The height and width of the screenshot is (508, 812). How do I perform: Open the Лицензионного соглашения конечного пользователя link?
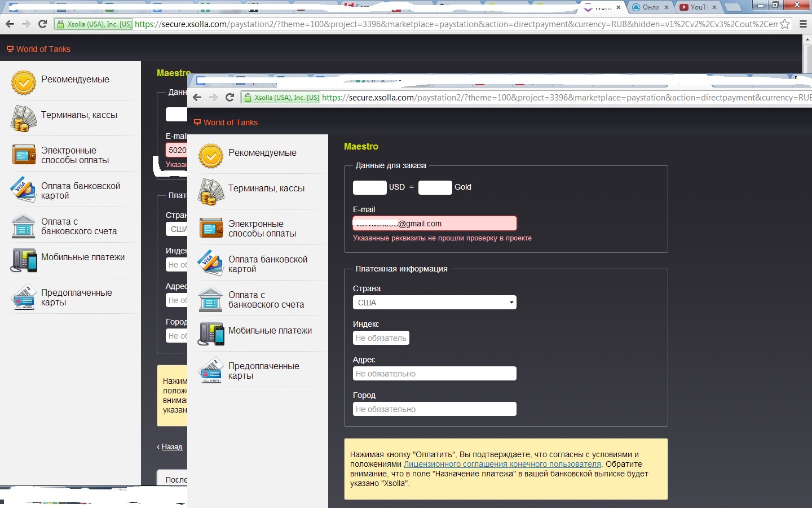click(x=502, y=464)
